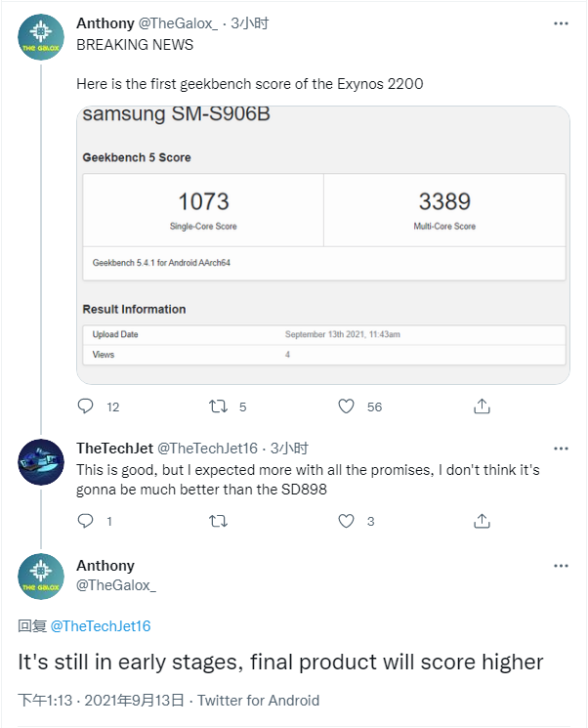The height and width of the screenshot is (728, 588).
Task: Open the Geekbench score screenshot image
Action: tap(322, 244)
